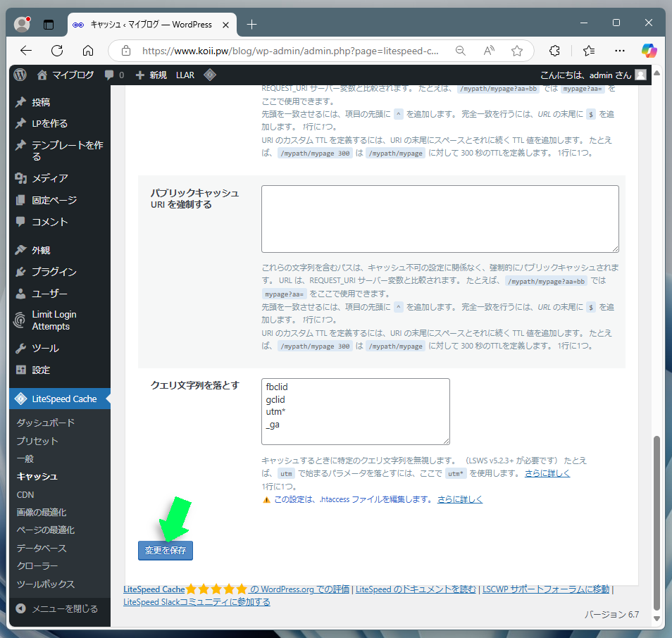
Task: Open a new browser tab
Action: click(x=252, y=25)
